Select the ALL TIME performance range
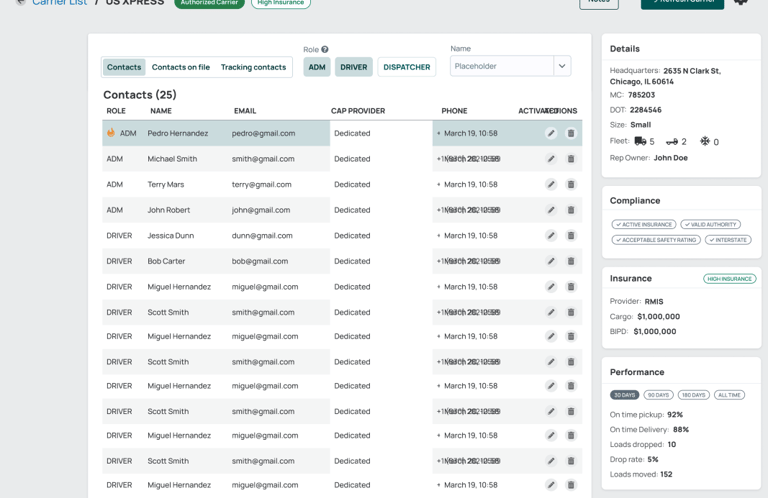Screen dimensions: 768x498 click(x=729, y=395)
